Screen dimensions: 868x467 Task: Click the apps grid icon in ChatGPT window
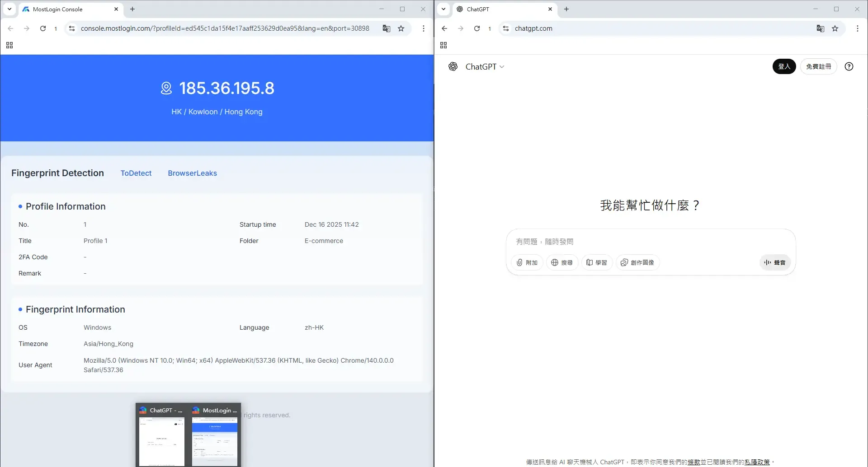click(x=443, y=45)
